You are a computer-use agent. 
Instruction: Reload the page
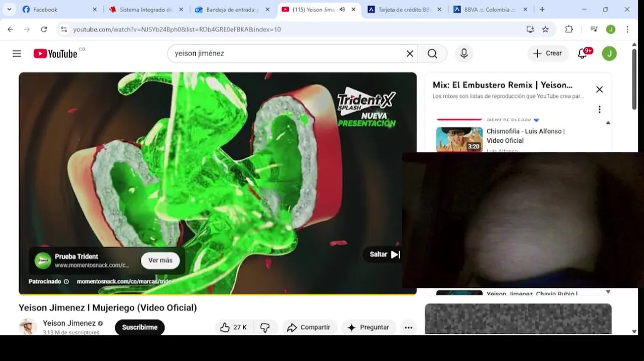tap(44, 30)
